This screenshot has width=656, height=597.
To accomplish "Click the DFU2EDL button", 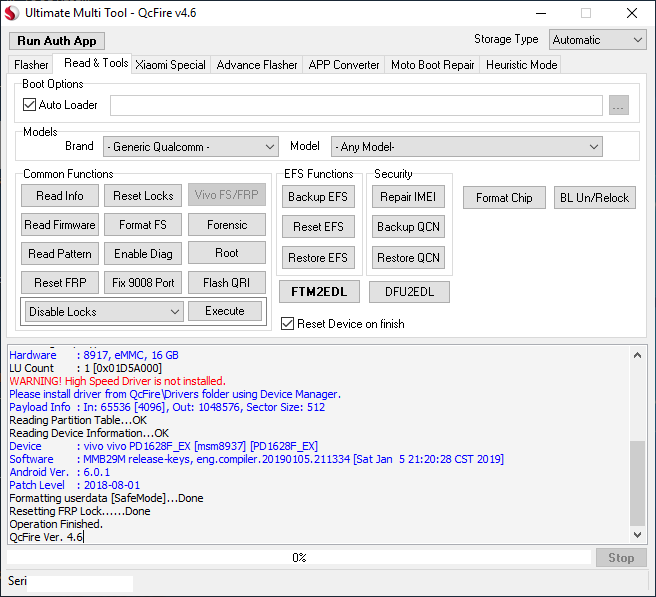I will pos(409,292).
